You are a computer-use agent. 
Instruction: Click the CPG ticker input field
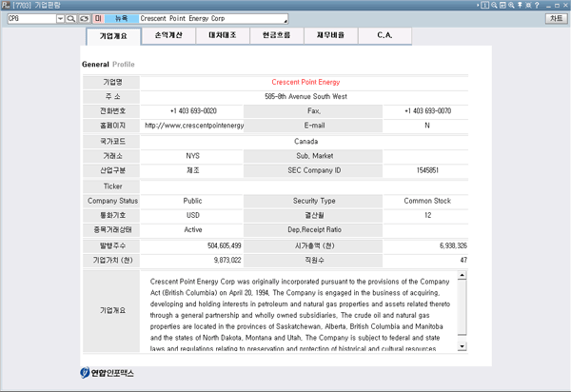[x=30, y=18]
